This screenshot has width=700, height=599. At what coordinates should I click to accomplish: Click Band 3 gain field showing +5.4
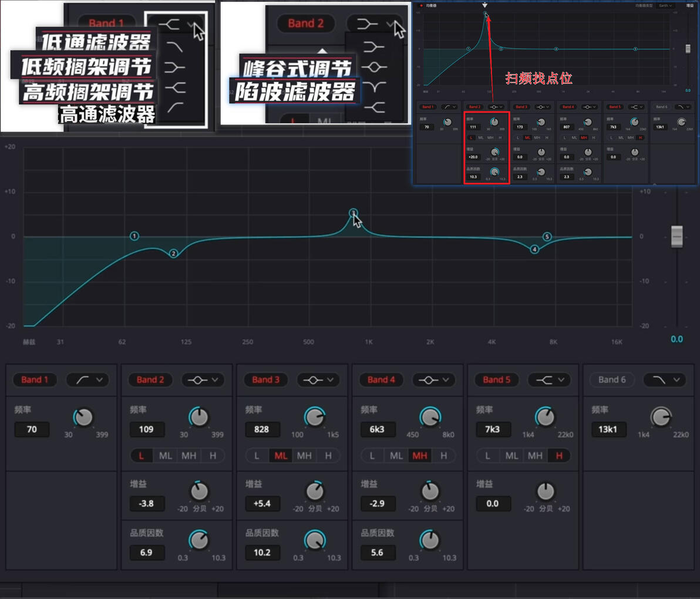tap(262, 503)
